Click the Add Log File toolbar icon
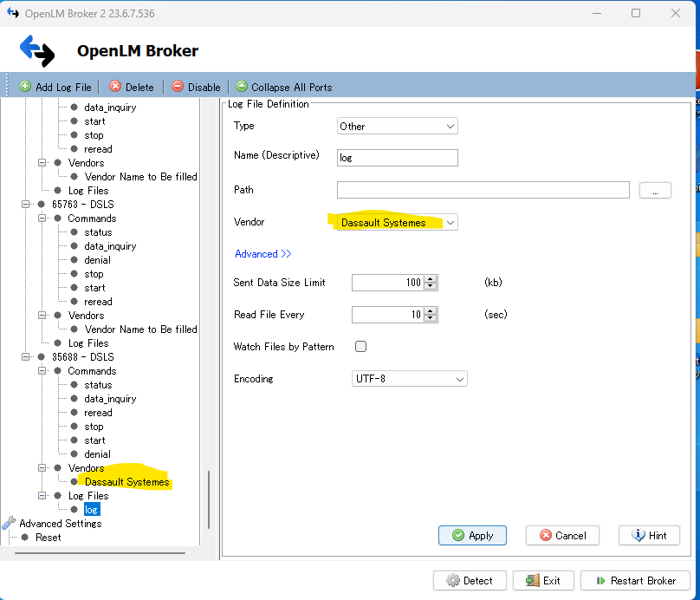700x600 pixels. pos(25,86)
